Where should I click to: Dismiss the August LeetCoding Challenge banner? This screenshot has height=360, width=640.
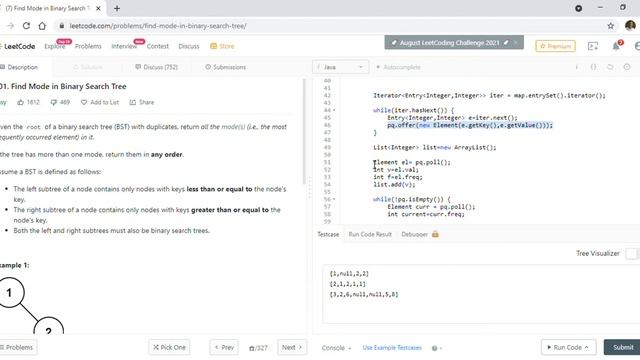point(516,42)
